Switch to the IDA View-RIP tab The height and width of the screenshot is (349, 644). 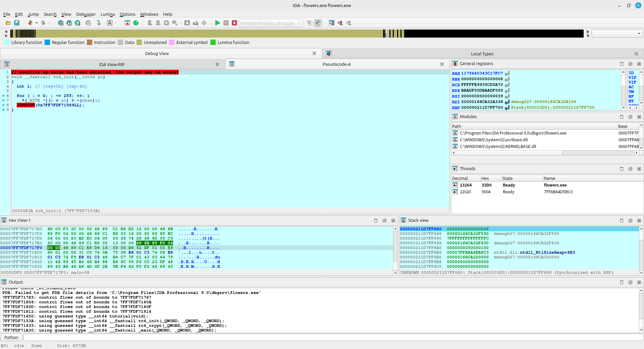click(112, 64)
